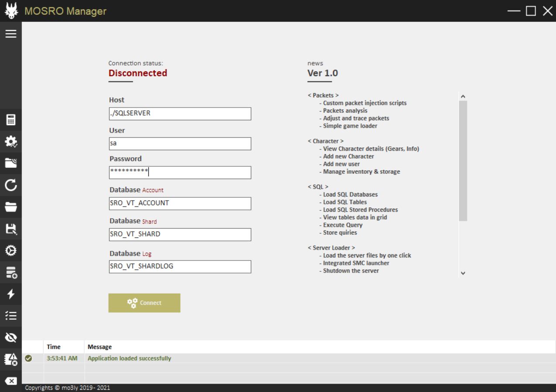Click the green checkmark log status icon
556x392 pixels.
tap(28, 358)
